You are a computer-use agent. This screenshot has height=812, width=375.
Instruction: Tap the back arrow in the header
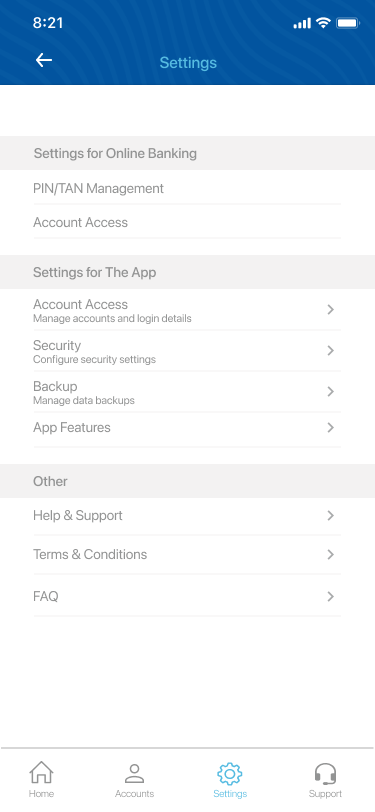[x=44, y=60]
